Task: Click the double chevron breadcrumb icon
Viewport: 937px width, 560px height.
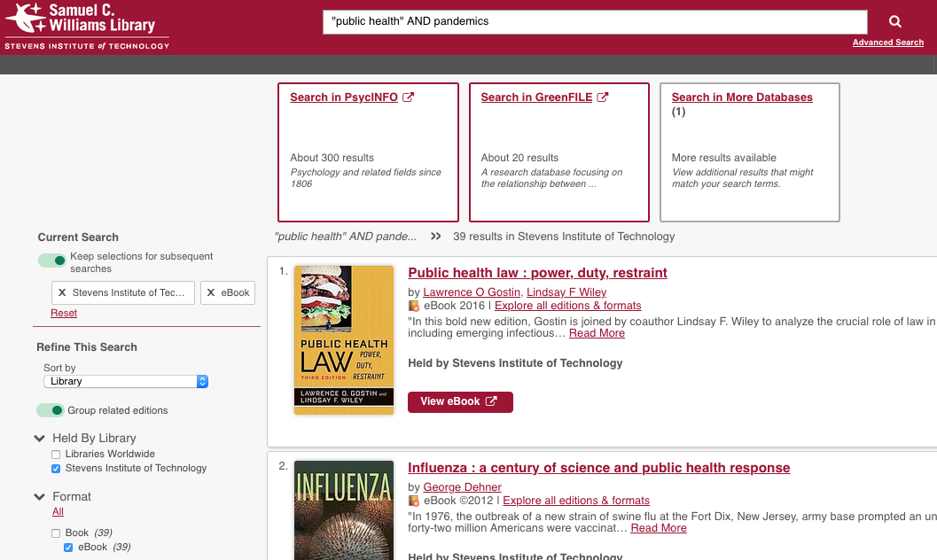Action: pos(435,237)
